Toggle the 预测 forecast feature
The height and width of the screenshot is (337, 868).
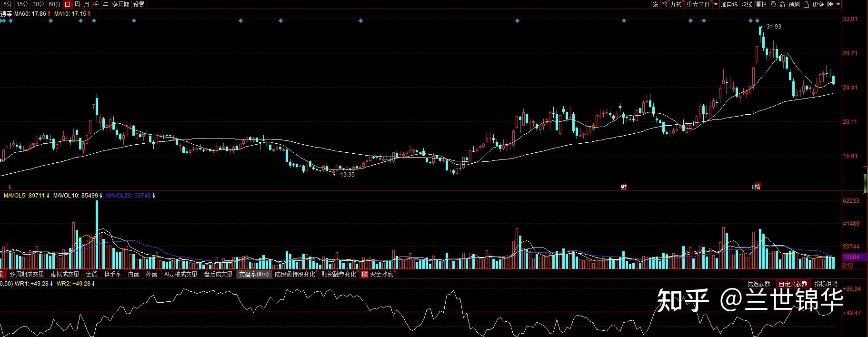[x=794, y=4]
